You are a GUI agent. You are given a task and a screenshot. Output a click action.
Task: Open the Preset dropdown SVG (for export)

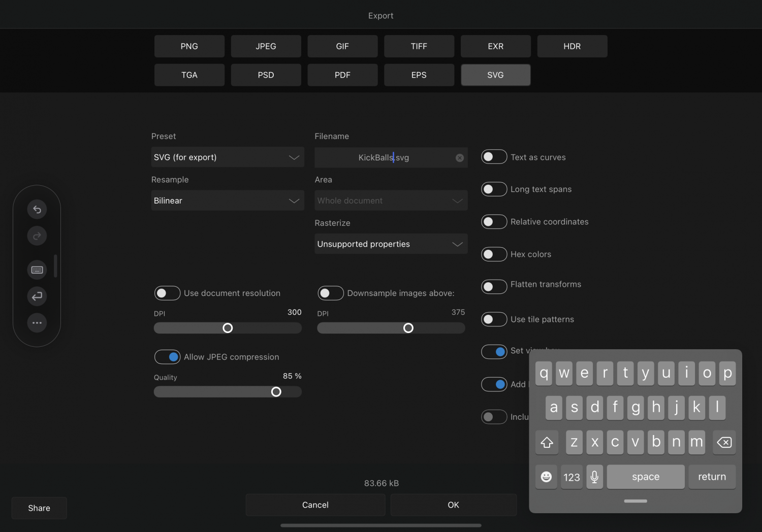click(228, 157)
